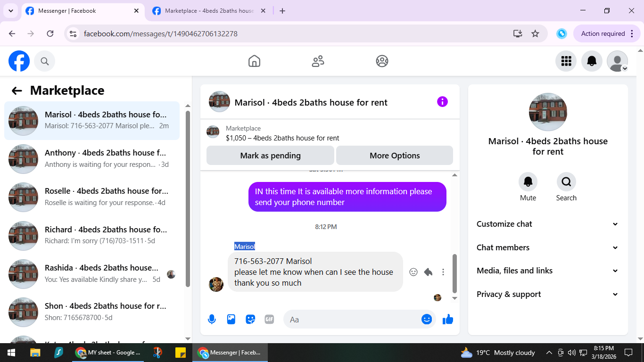Expand Media, files and links section
The width and height of the screenshot is (644, 362).
pos(547,271)
